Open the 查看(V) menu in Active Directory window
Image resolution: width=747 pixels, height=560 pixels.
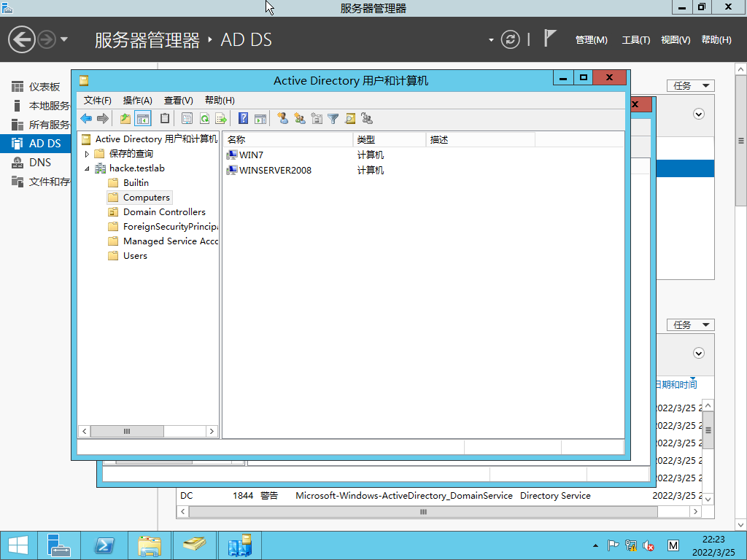[x=179, y=101]
